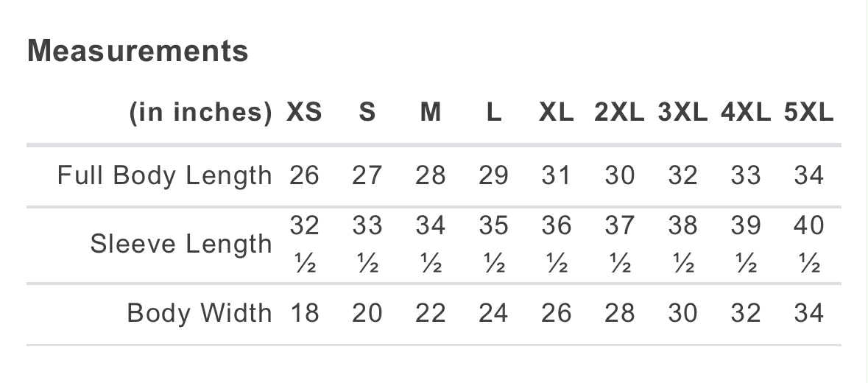This screenshot has height=383, width=868.
Task: Select the "(in inches)" unit label
Action: [x=200, y=113]
